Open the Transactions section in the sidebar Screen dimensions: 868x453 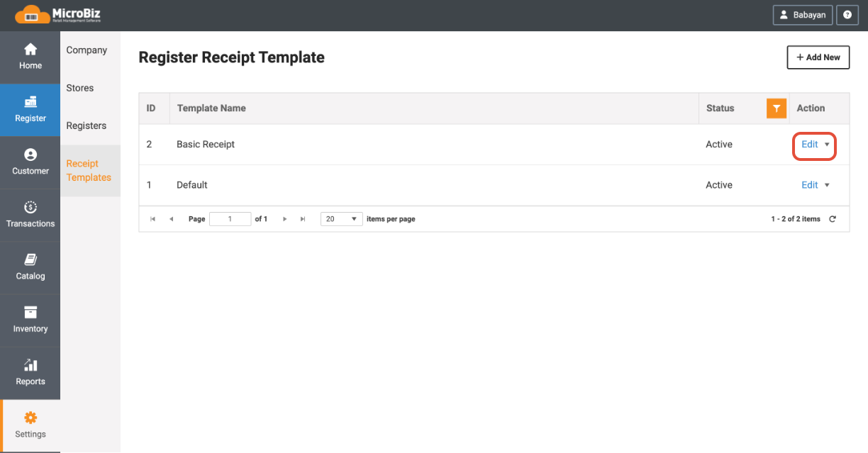click(x=30, y=215)
